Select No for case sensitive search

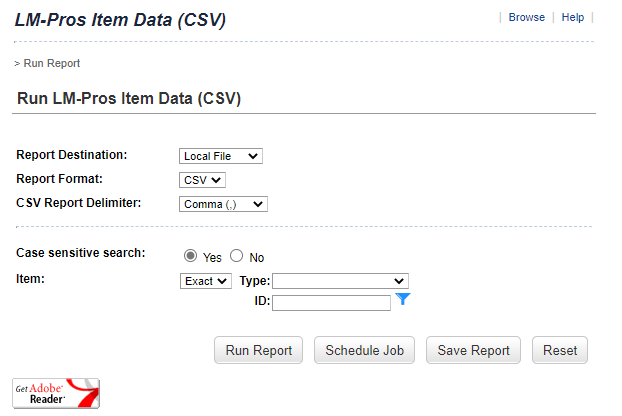237,256
